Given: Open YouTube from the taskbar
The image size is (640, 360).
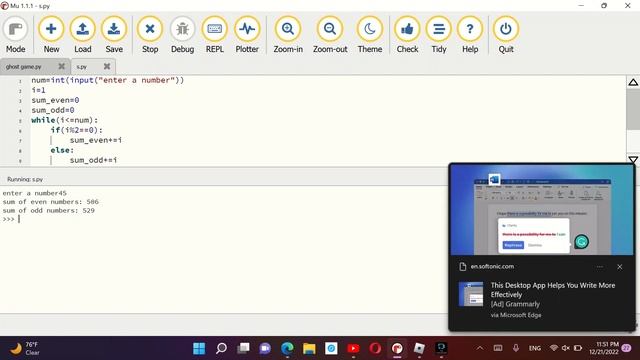Looking at the screenshot, I should click(x=353, y=349).
